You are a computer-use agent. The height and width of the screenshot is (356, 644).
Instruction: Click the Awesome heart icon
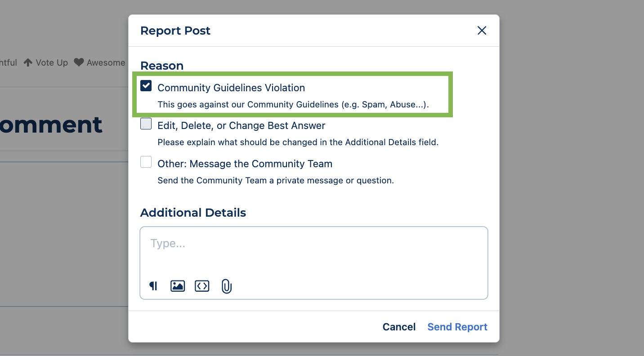coord(79,62)
